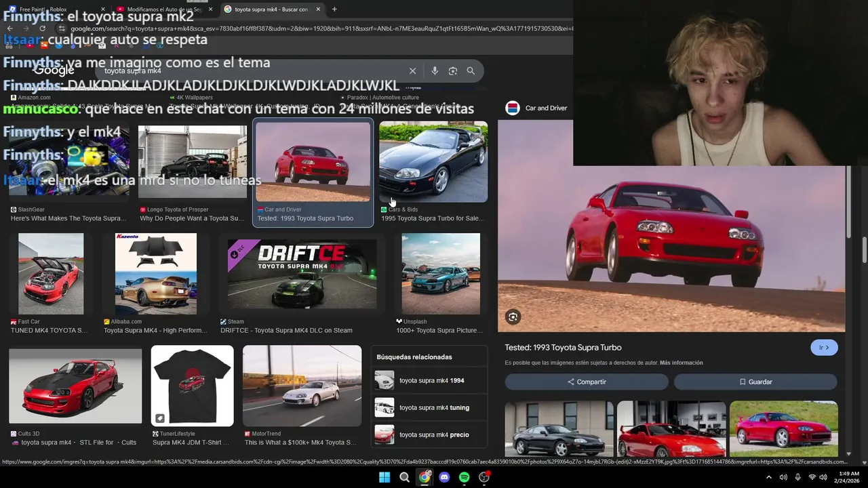The height and width of the screenshot is (488, 868).
Task: Click '1995 Toyota Supra Turbo for Sale' caption
Action: 433,218
